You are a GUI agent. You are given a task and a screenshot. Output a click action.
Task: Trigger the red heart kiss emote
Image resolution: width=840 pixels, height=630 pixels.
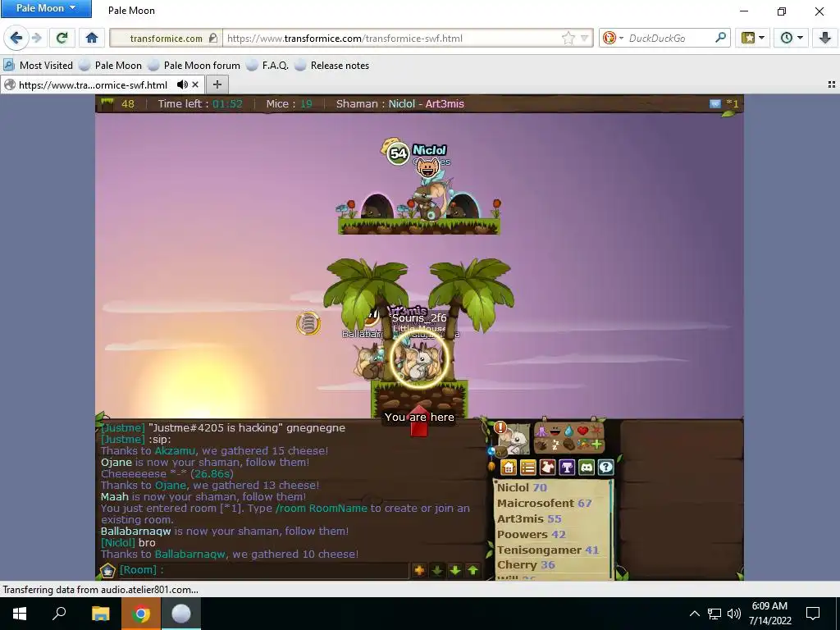coord(583,431)
